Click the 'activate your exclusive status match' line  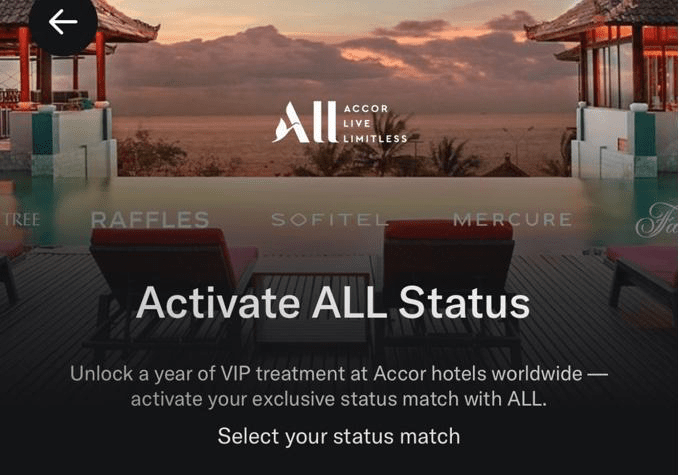tap(339, 399)
